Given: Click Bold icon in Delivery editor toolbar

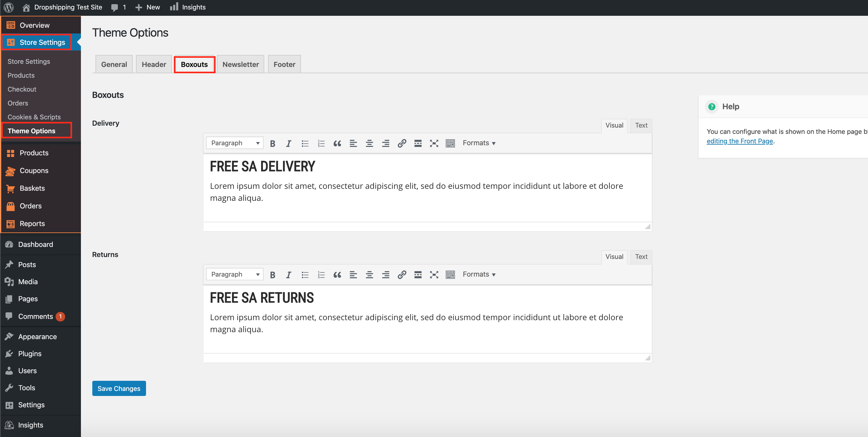Looking at the screenshot, I should pyautogui.click(x=272, y=143).
